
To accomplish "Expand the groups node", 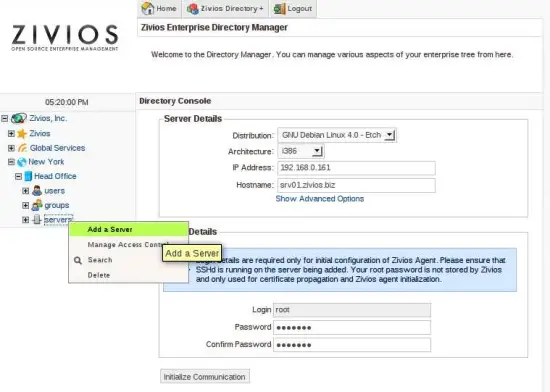I will click(25, 205).
